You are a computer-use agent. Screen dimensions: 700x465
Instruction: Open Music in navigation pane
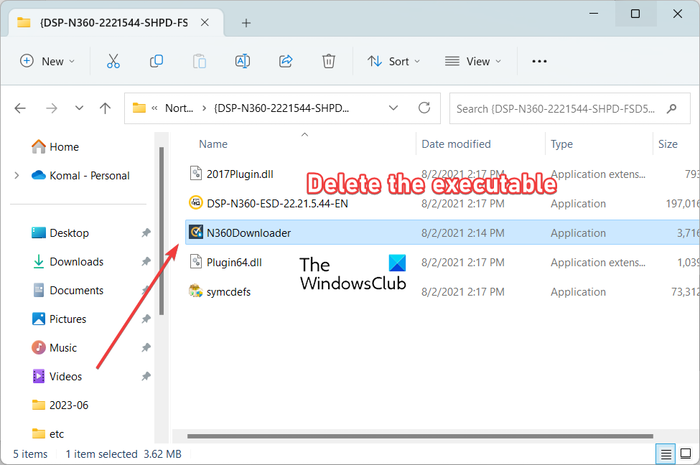[x=54, y=348]
